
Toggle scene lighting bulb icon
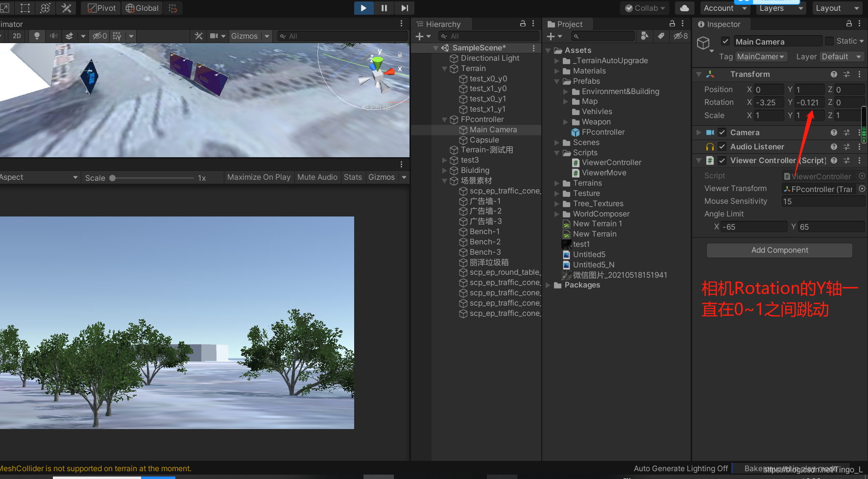(x=37, y=36)
